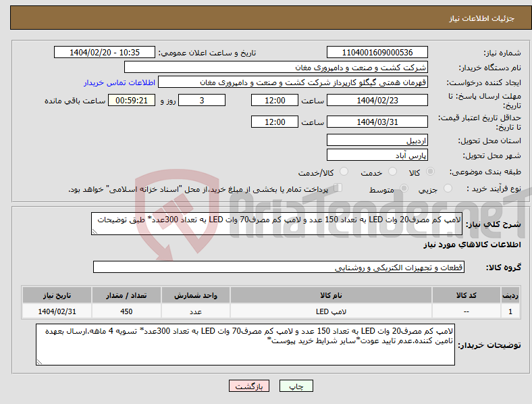Viewport: 532px width, 404px height.
Task: Click the need date cell 1404/02/31
Action: click(57, 311)
